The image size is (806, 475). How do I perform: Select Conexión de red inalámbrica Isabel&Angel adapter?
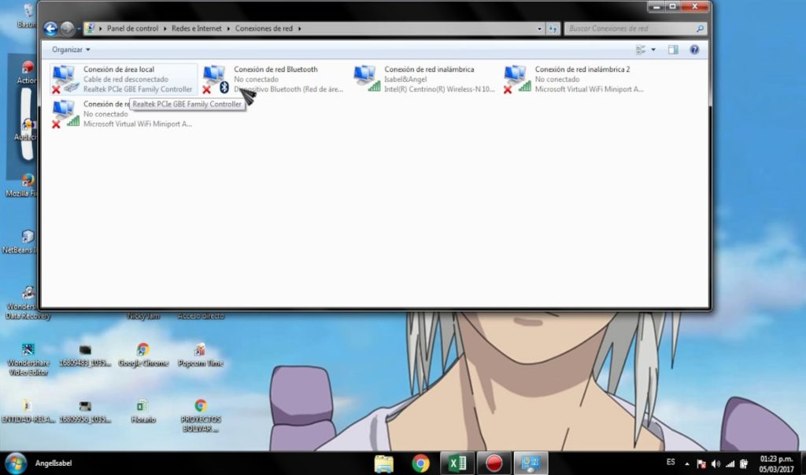425,79
